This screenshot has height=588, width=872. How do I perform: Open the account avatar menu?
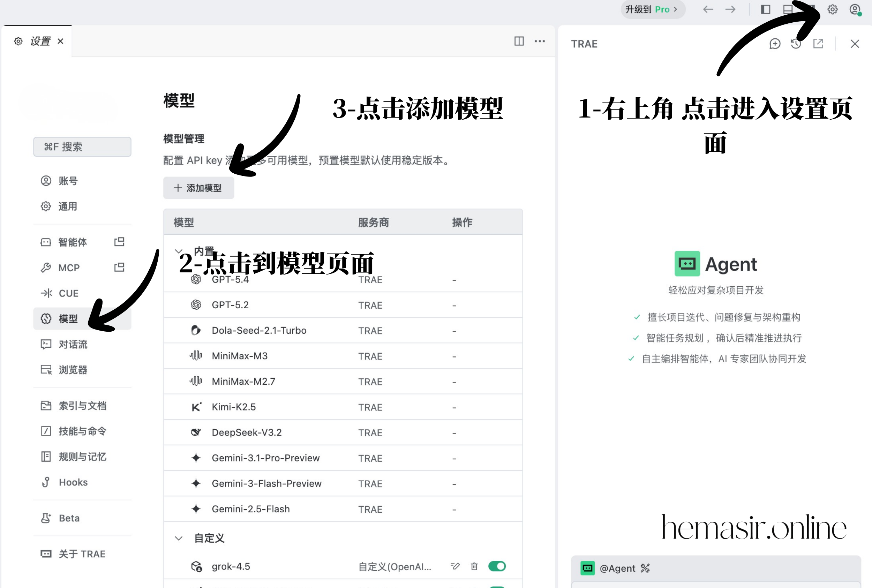(855, 9)
